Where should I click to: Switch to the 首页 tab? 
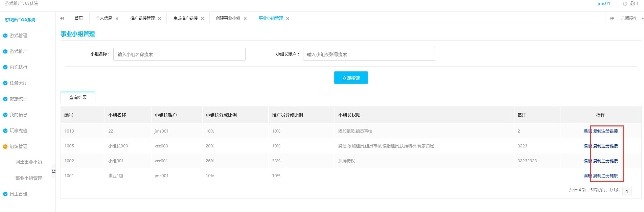pos(79,18)
